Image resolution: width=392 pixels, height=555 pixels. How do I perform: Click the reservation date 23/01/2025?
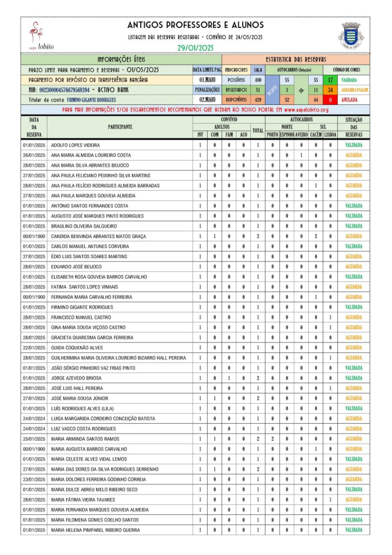[34, 480]
